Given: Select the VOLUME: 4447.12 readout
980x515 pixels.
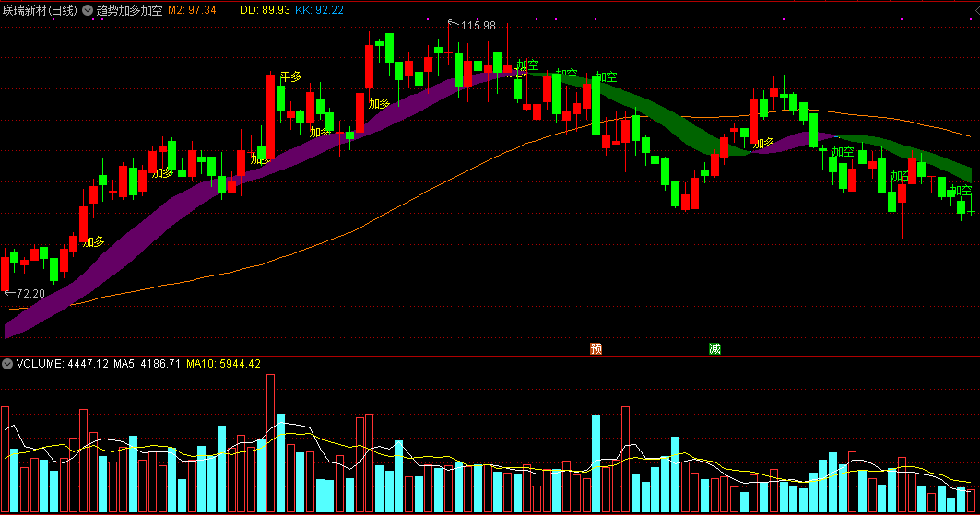Looking at the screenshot, I should click(x=63, y=364).
